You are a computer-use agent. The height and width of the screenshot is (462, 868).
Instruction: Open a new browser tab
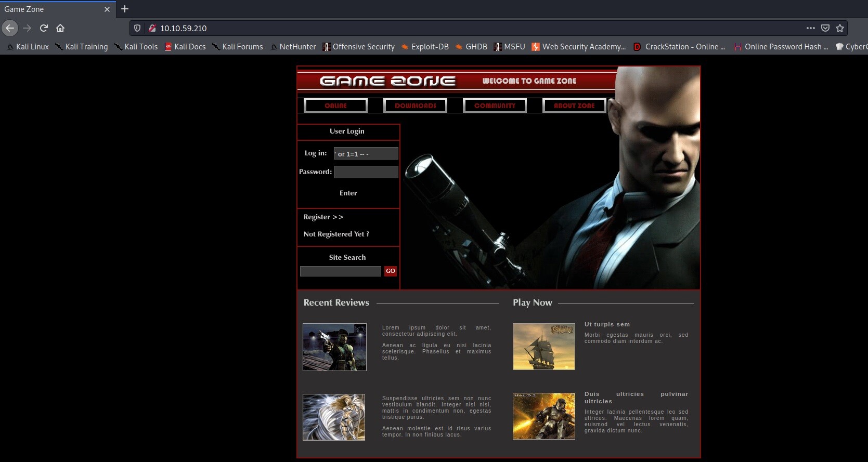(125, 9)
